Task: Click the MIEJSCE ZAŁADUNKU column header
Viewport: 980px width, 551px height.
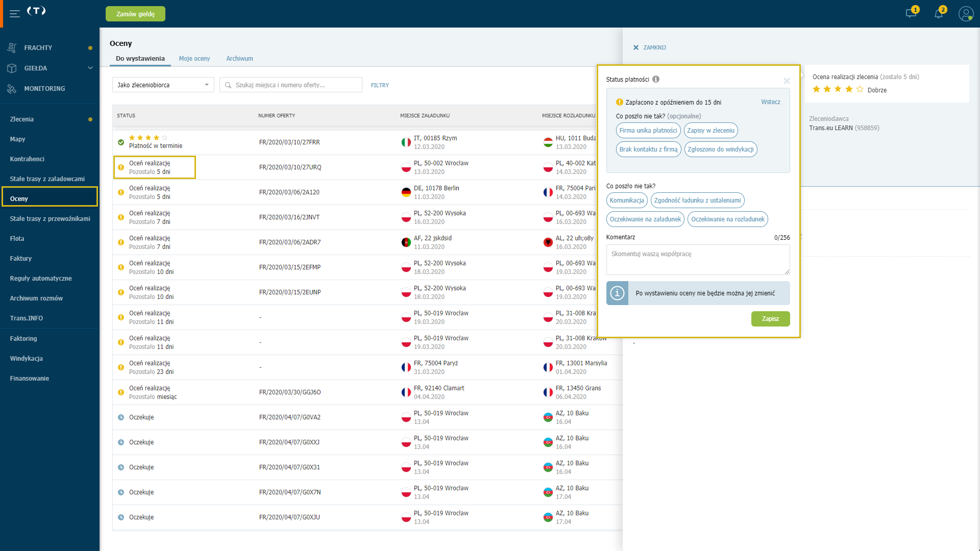Action: click(x=425, y=116)
